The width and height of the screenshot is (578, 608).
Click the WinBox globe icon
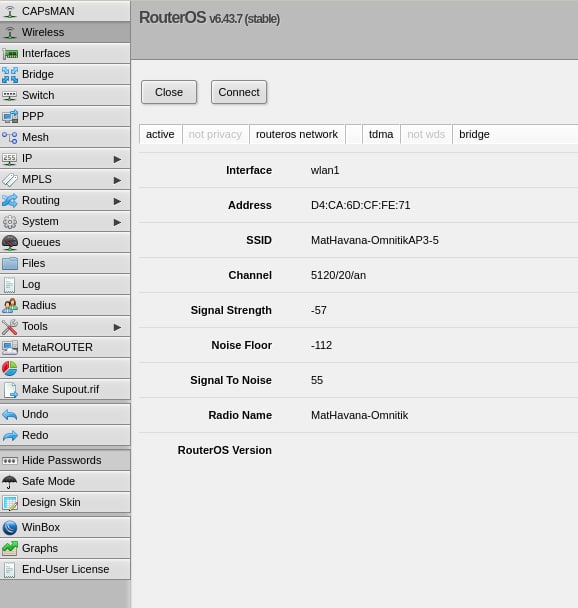click(x=10, y=527)
